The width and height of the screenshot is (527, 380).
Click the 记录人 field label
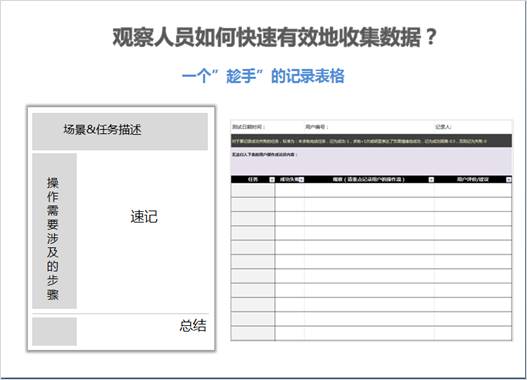coord(443,127)
